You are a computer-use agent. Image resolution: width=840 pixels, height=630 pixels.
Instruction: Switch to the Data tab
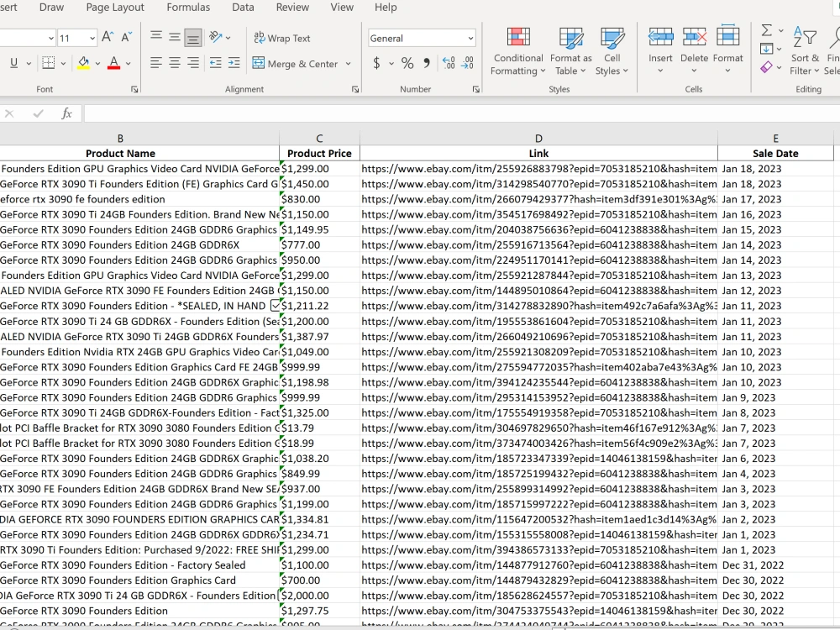[x=243, y=8]
